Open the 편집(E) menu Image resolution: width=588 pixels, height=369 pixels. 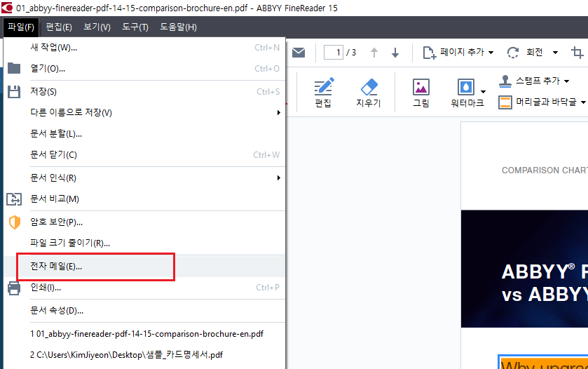click(x=59, y=27)
